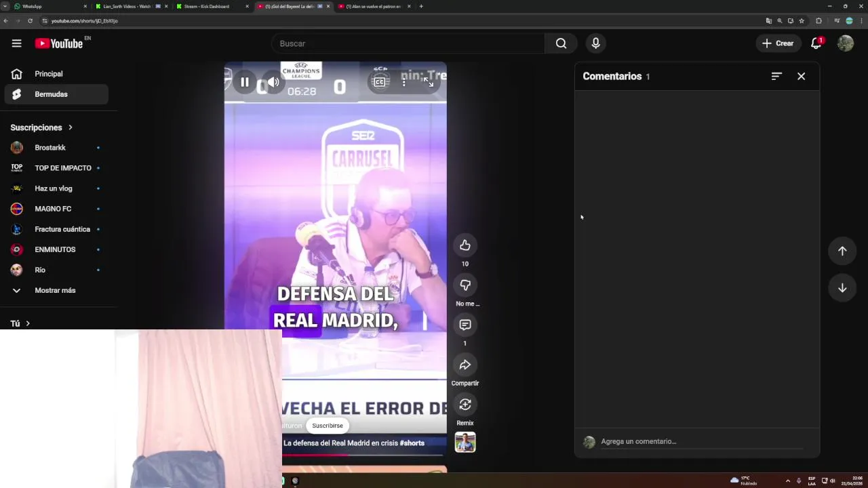The width and height of the screenshot is (868, 488).
Task: Like the Short with thumbs up
Action: click(x=465, y=245)
